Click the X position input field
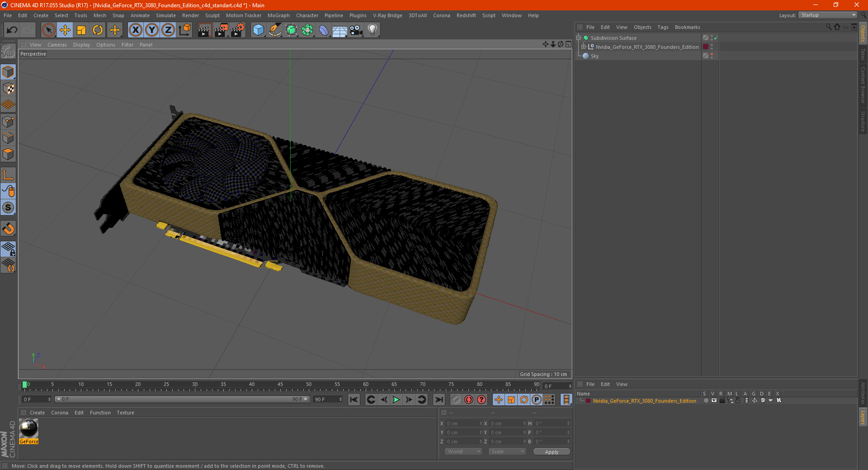Screen dimensions: 868x470 [x=464, y=423]
